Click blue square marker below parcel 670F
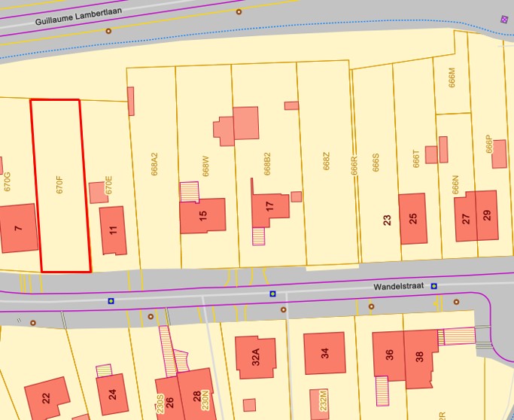Image resolution: width=514 pixels, height=420 pixels. [111, 301]
